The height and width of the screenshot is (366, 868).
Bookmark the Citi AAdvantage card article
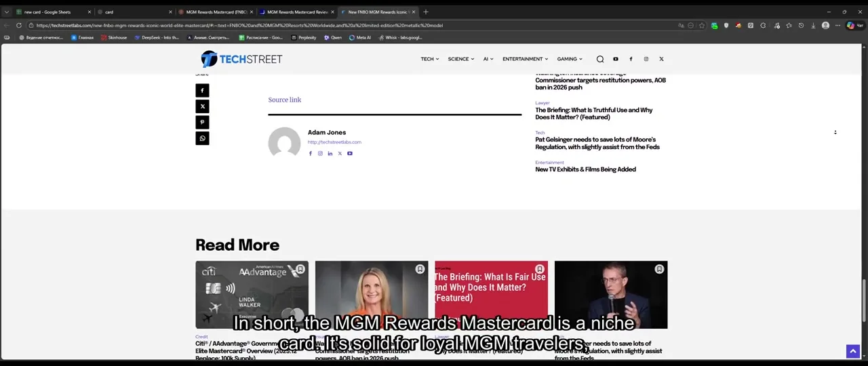pos(300,269)
